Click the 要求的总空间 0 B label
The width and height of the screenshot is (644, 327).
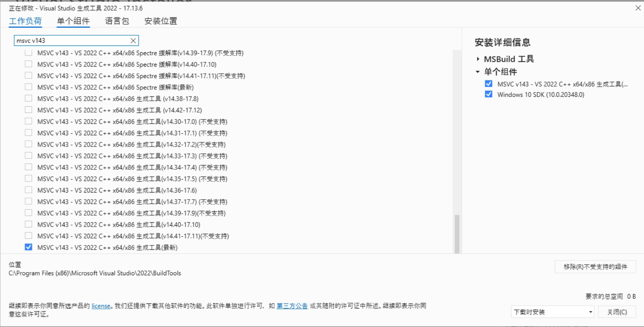click(611, 296)
